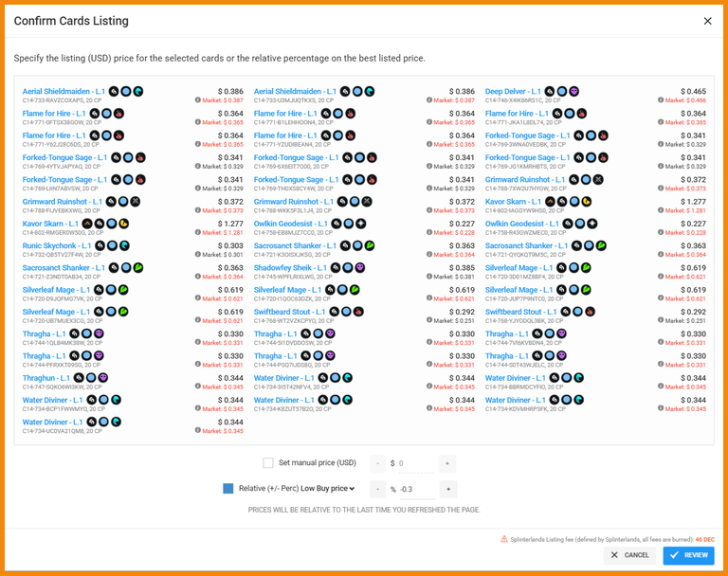Click the purple skull icon beside Shadowfey Sheik

360,268
